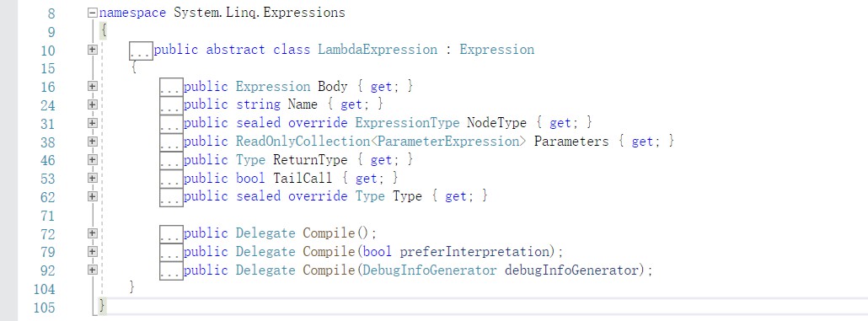Screen dimensions: 868x321
Task: Expand the Type property outlining region
Action: pyautogui.click(x=93, y=196)
